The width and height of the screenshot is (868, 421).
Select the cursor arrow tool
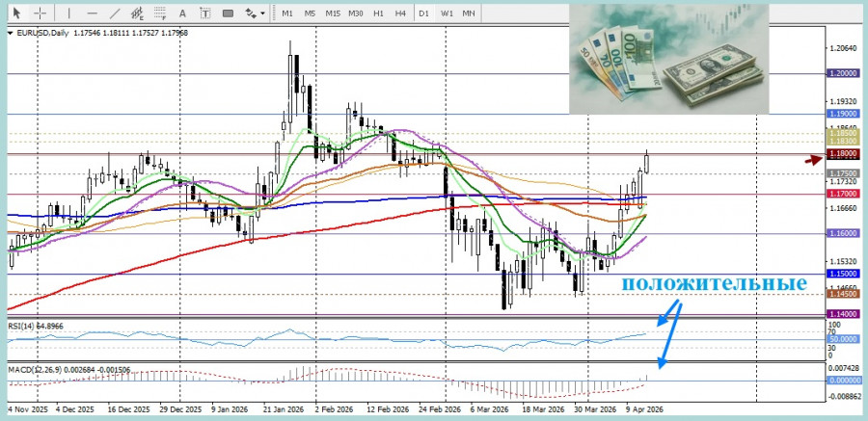pyautogui.click(x=17, y=13)
